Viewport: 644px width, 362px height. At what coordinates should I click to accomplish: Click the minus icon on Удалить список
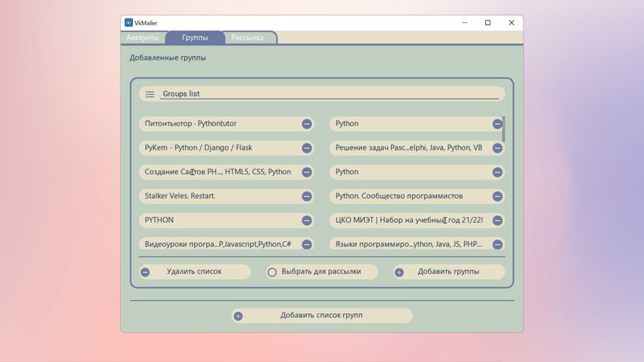(x=145, y=272)
